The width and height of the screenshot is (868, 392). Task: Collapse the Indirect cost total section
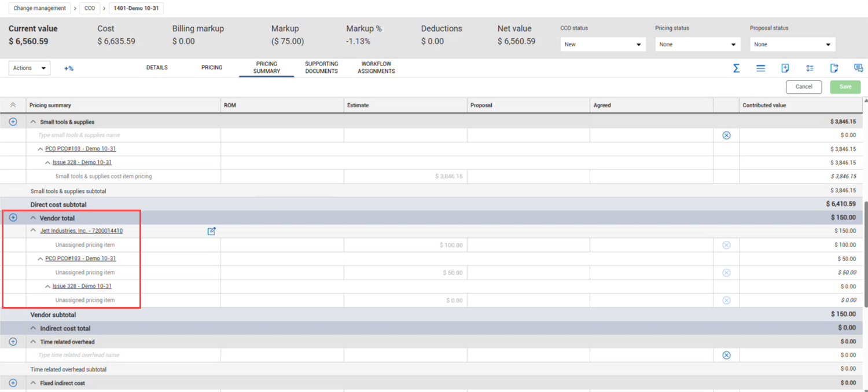point(33,328)
